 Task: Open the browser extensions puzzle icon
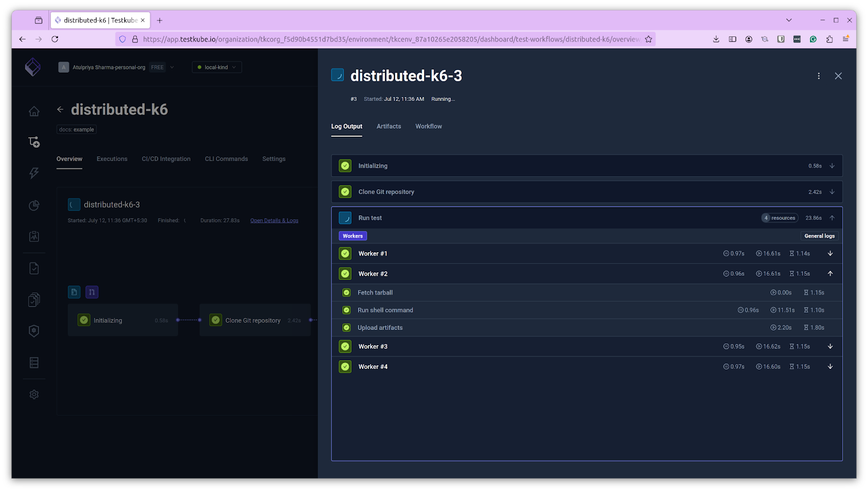point(829,39)
